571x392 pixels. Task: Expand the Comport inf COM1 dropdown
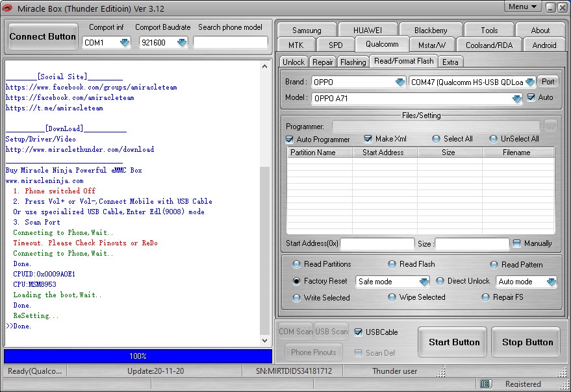click(x=125, y=43)
